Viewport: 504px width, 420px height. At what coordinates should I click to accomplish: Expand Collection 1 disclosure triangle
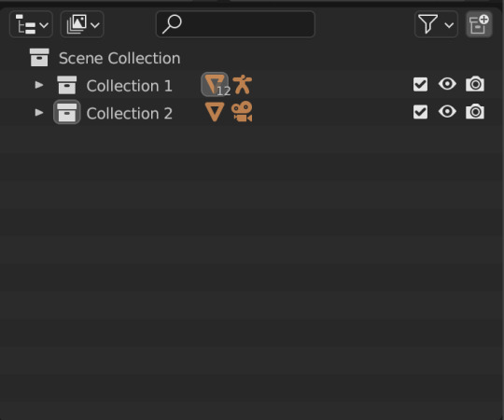click(39, 85)
